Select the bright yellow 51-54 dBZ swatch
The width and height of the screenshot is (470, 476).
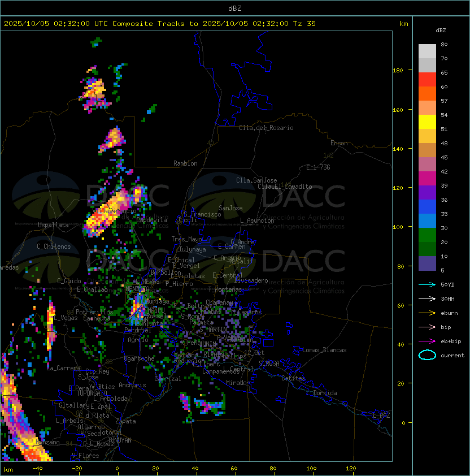point(427,122)
